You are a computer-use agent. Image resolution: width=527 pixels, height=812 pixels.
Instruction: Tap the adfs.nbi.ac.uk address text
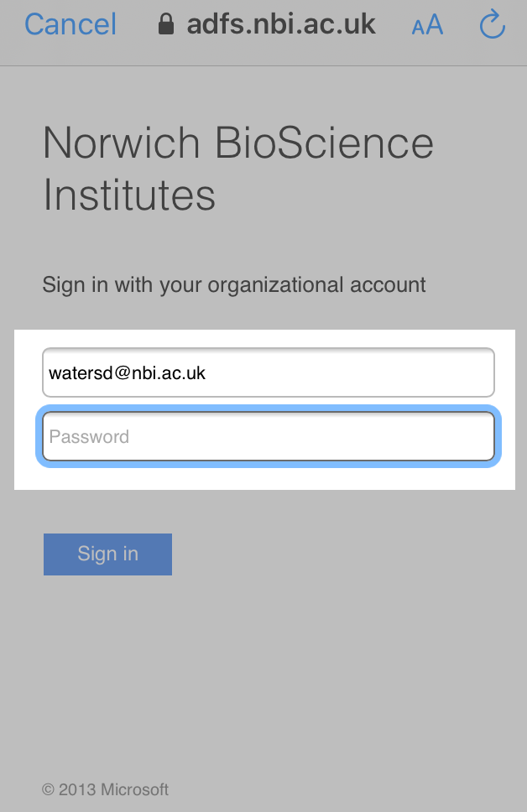[281, 24]
